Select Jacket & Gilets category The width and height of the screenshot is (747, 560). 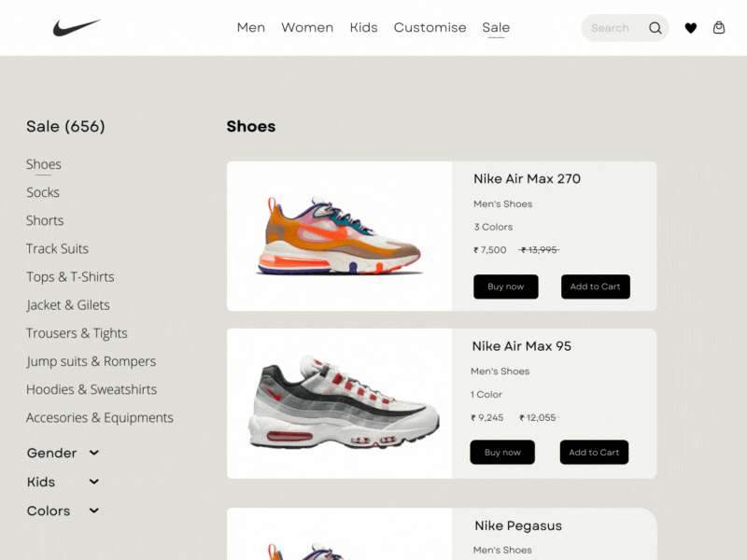click(x=67, y=305)
